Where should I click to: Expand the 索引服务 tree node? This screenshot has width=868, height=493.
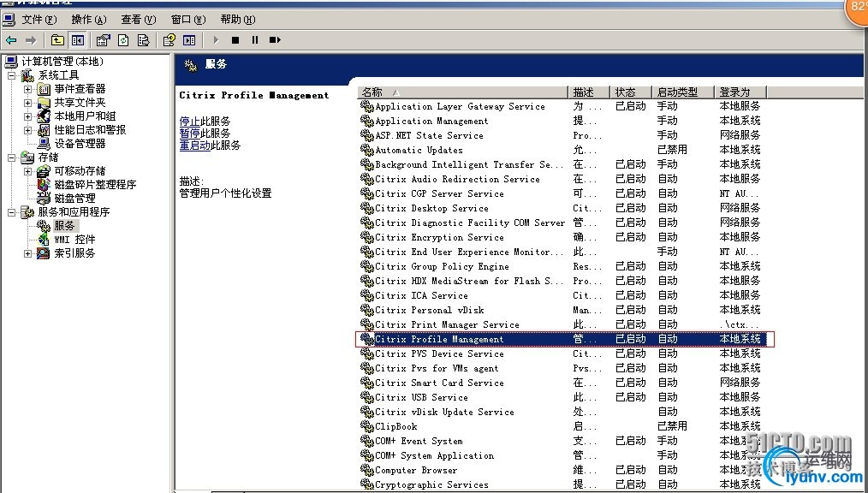tap(27, 253)
